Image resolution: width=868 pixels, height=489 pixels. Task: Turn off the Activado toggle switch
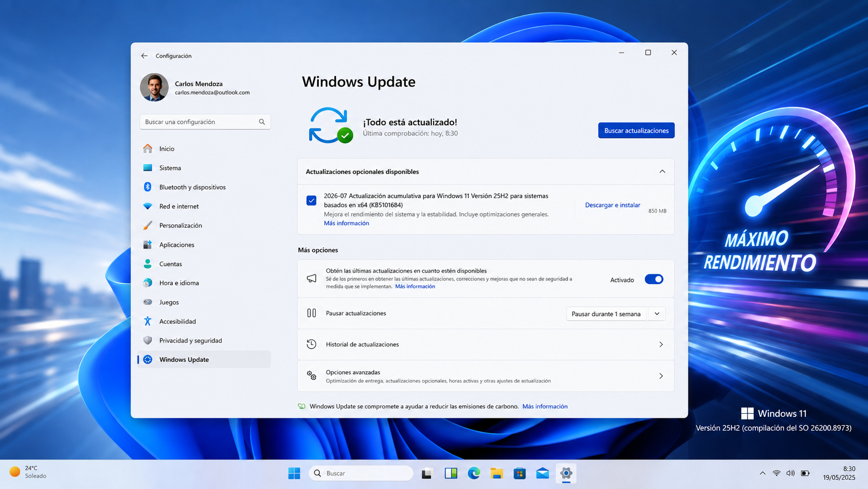(654, 280)
